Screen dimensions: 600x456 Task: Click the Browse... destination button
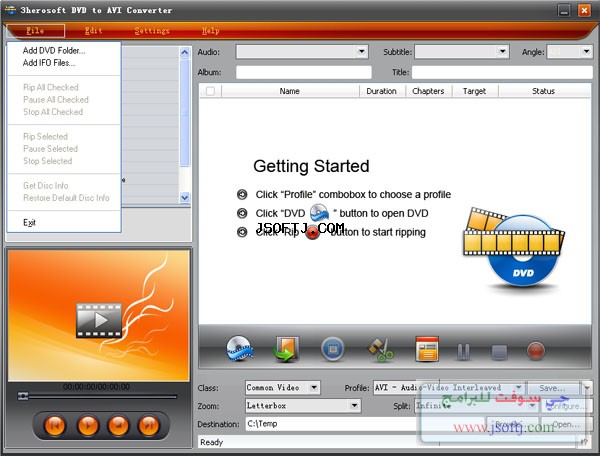511,424
